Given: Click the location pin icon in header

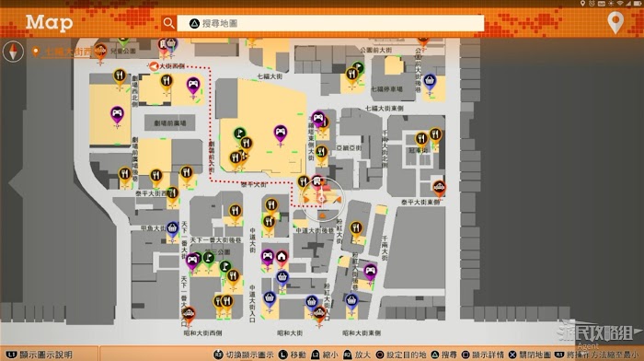Looking at the screenshot, I should coord(615,22).
